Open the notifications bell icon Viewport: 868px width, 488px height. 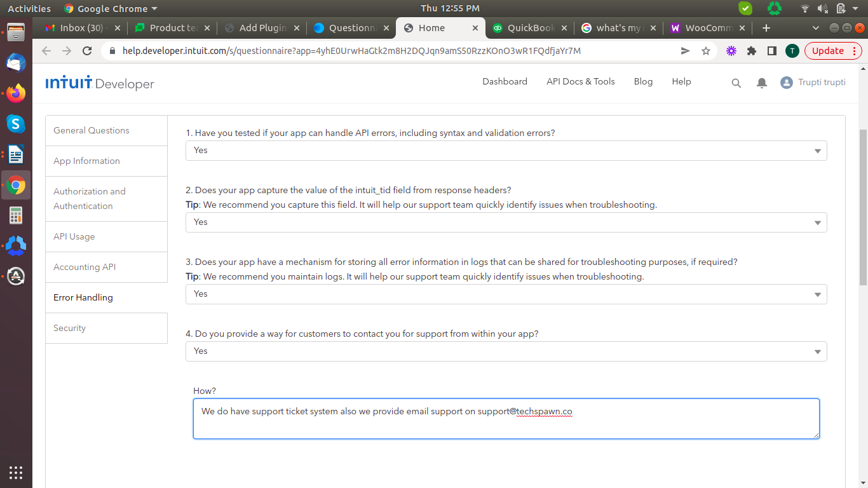pos(761,83)
